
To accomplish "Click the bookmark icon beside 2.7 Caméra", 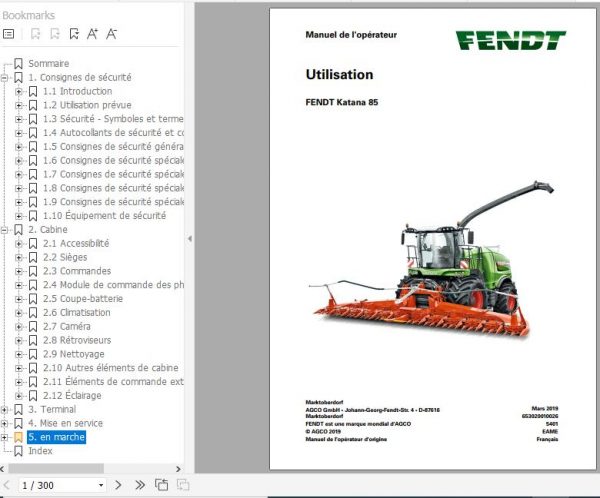I will coord(33,327).
